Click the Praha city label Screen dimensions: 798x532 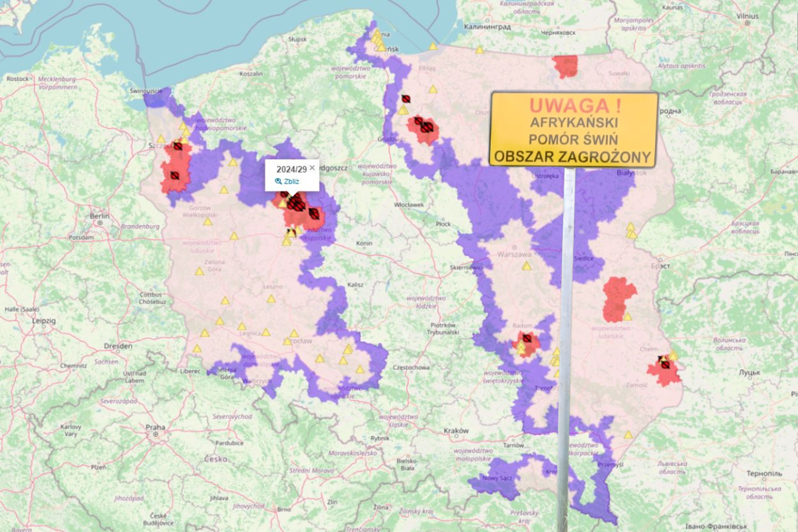[155, 428]
